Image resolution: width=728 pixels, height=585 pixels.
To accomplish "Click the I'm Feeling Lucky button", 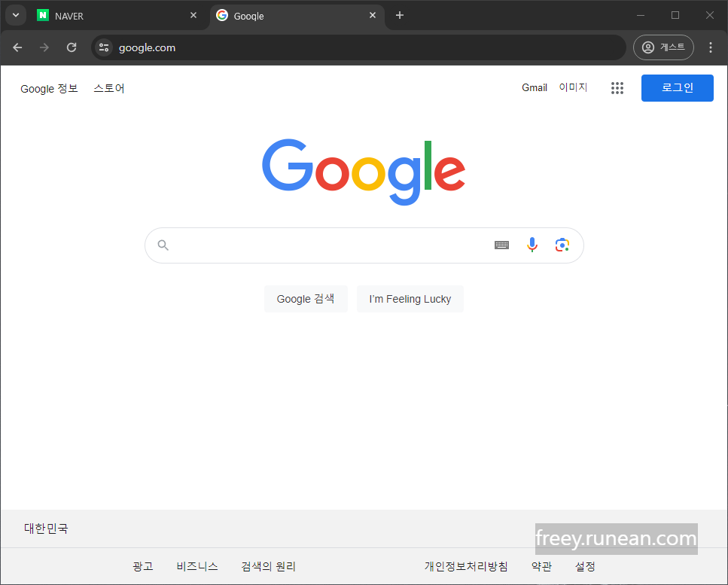I will [410, 299].
